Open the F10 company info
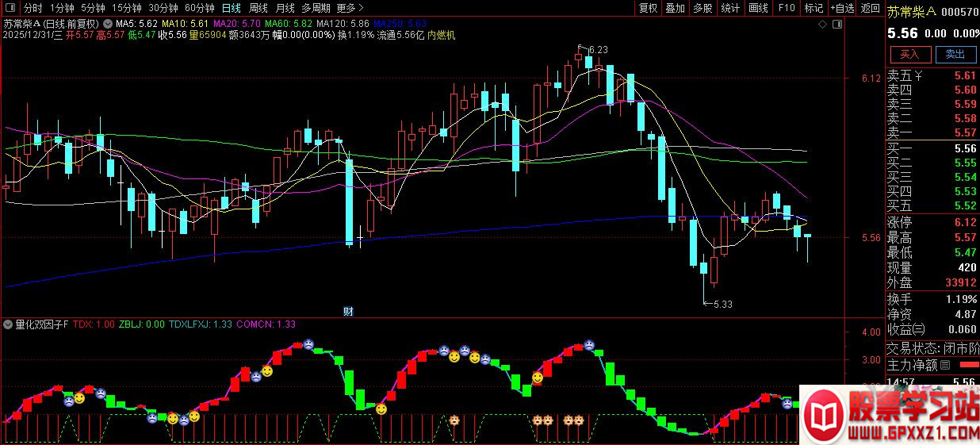 tap(787, 8)
